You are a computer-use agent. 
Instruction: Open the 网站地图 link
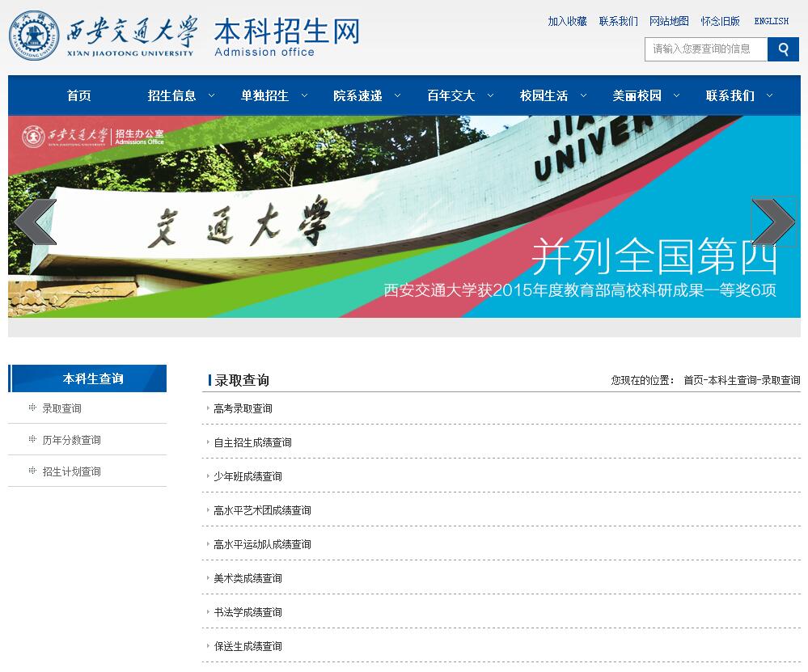[x=669, y=21]
